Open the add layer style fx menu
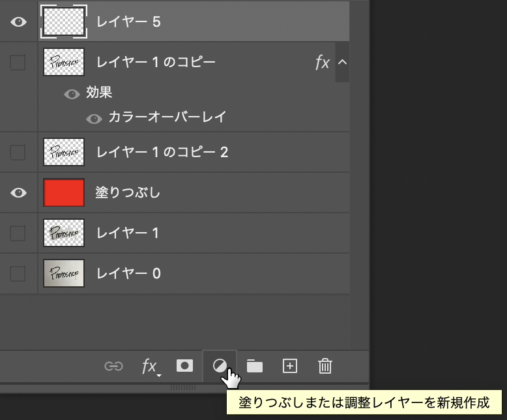 click(x=149, y=367)
